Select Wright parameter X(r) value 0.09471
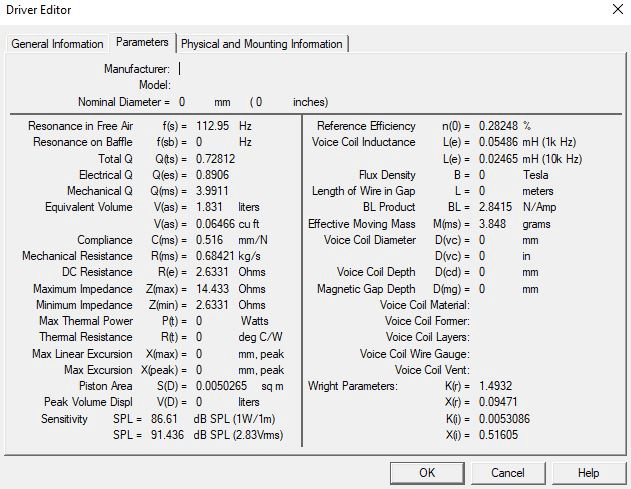This screenshot has height=489, width=631. (498, 402)
